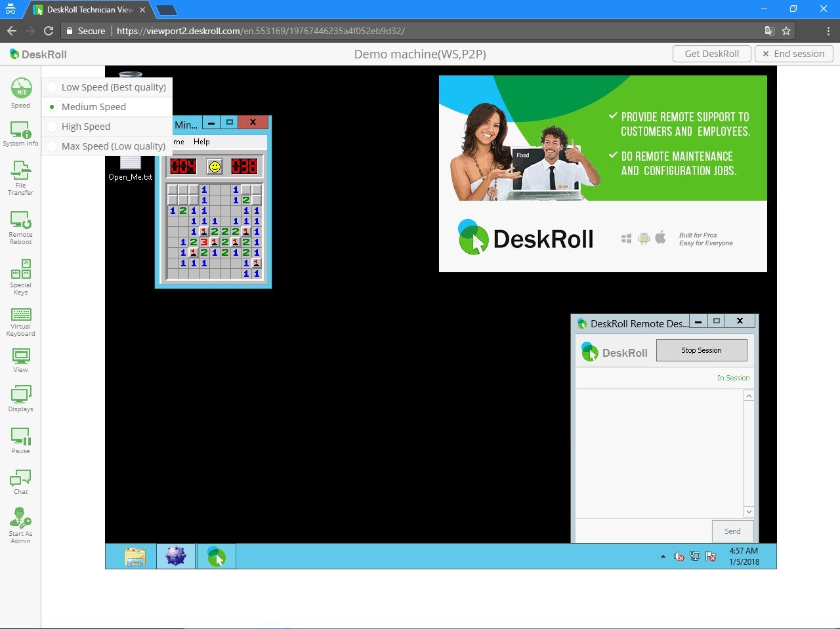Show the Virtual Keyboard
Image resolution: width=840 pixels, height=629 pixels.
tap(20, 321)
